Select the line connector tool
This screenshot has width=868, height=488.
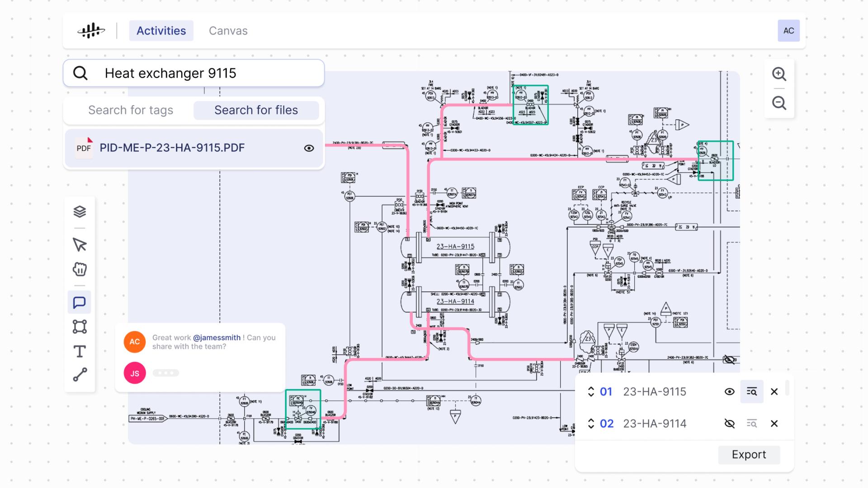(x=80, y=375)
